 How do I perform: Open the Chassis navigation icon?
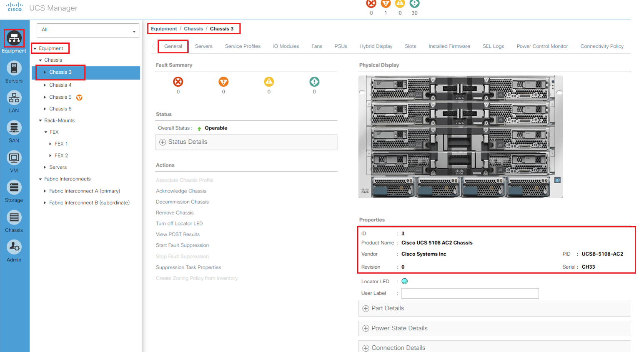[x=14, y=217]
